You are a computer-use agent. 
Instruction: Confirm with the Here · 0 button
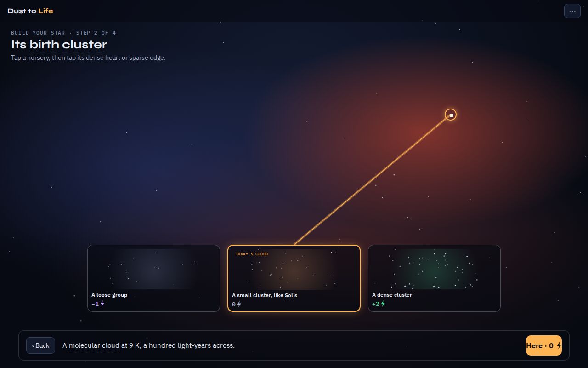pos(544,345)
